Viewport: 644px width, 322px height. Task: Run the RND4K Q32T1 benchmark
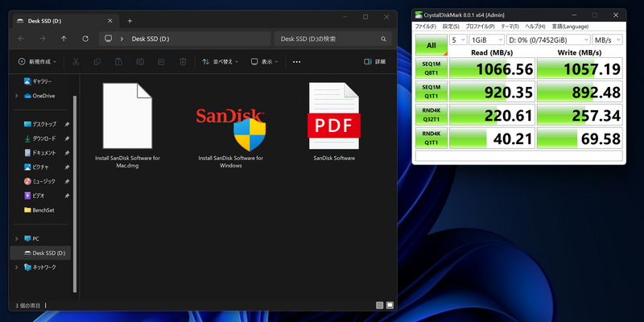(x=431, y=114)
